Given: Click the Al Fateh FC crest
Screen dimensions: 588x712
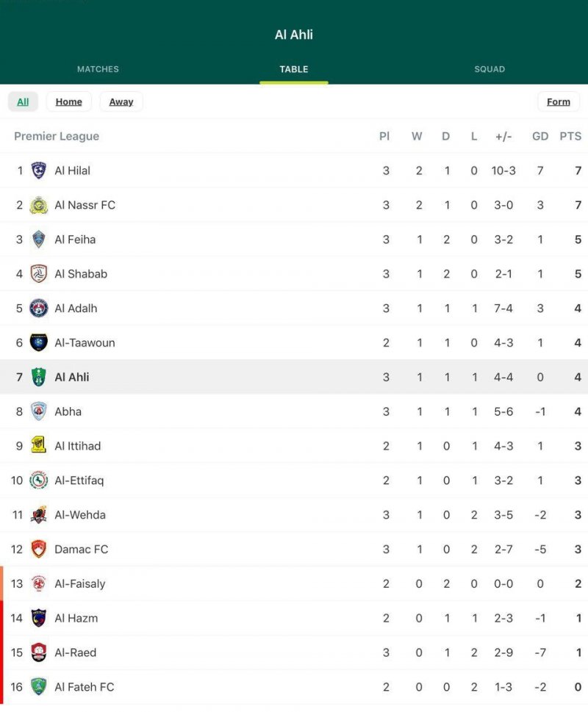Looking at the screenshot, I should pyautogui.click(x=38, y=687).
